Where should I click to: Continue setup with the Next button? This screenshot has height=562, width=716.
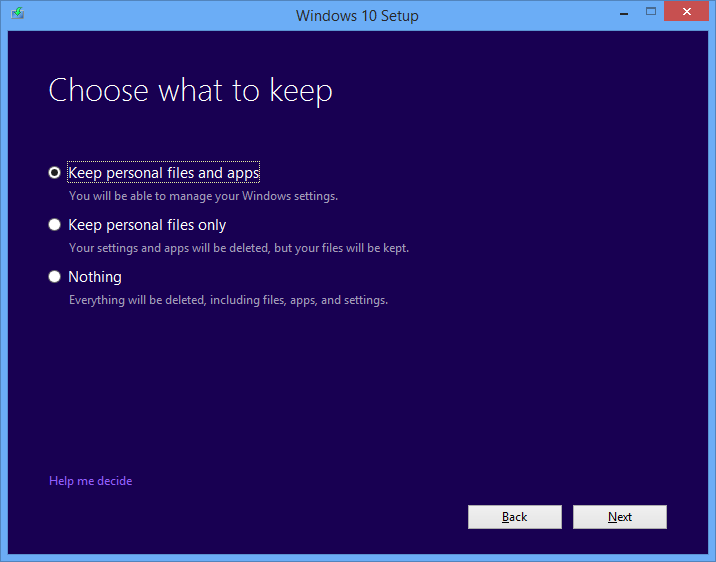click(x=620, y=517)
